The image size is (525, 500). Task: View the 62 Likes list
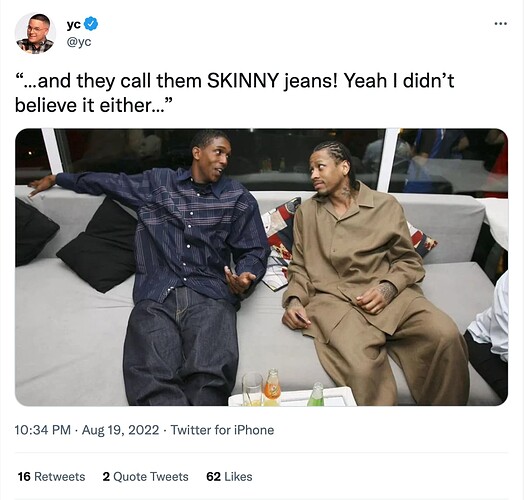229,477
